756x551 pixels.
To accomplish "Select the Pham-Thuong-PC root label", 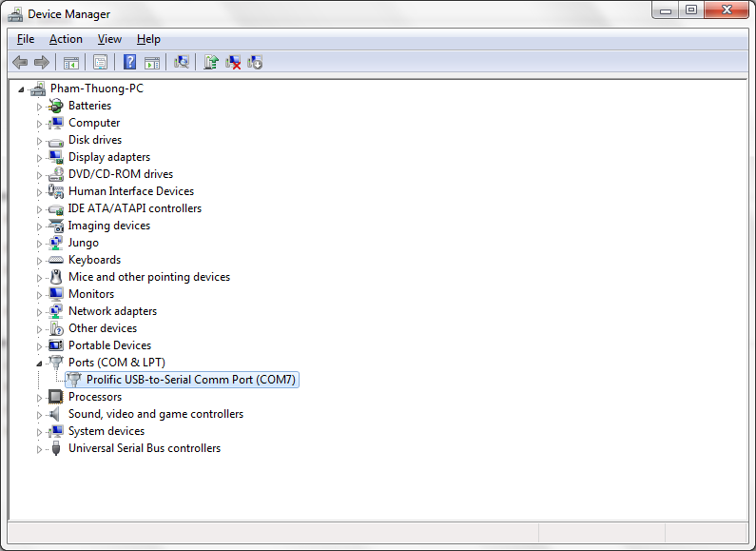I will coord(96,89).
